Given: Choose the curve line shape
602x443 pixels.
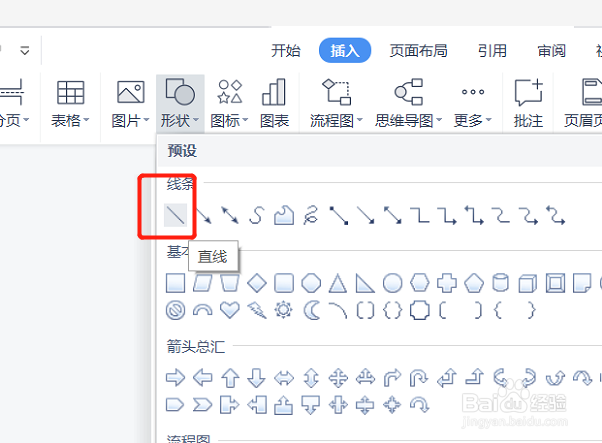Looking at the screenshot, I should tap(257, 215).
